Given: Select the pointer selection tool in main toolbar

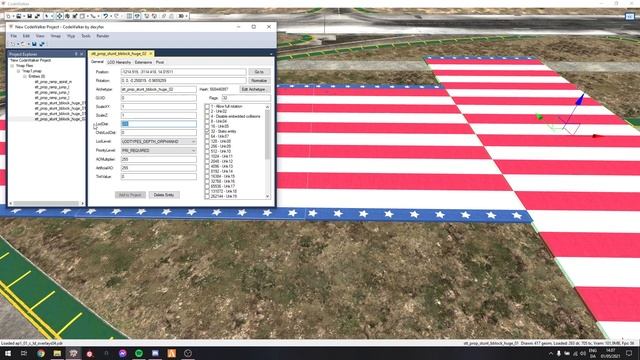Looking at the screenshot, I should (x=47, y=16).
